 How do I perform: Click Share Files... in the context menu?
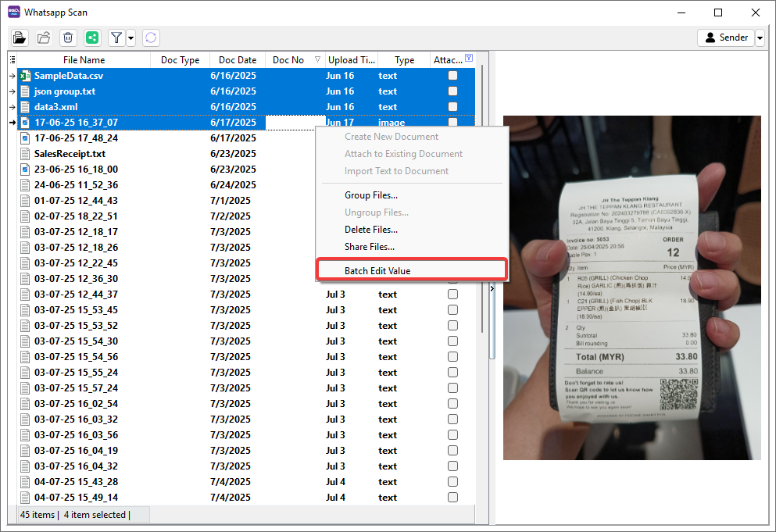point(370,247)
